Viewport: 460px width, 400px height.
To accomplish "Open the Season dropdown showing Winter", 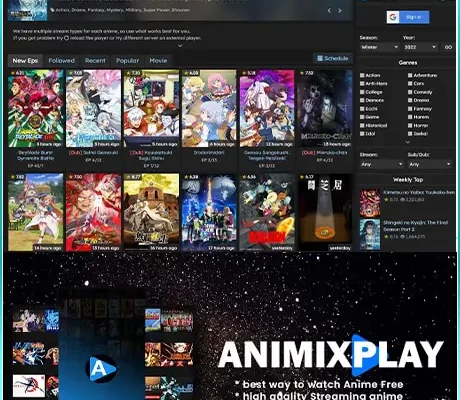I will coord(379,47).
